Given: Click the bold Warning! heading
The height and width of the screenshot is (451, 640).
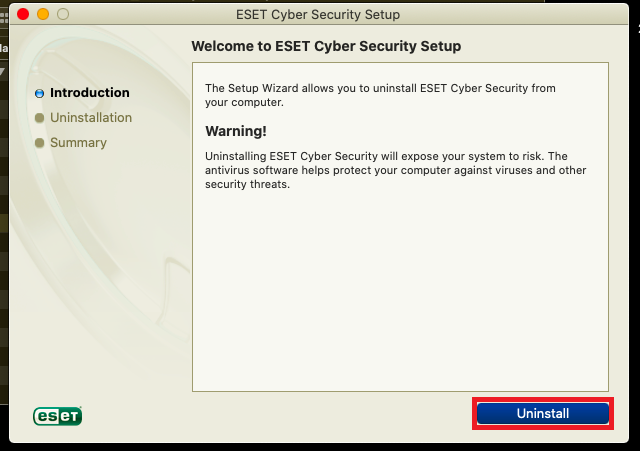Looking at the screenshot, I should (x=236, y=131).
